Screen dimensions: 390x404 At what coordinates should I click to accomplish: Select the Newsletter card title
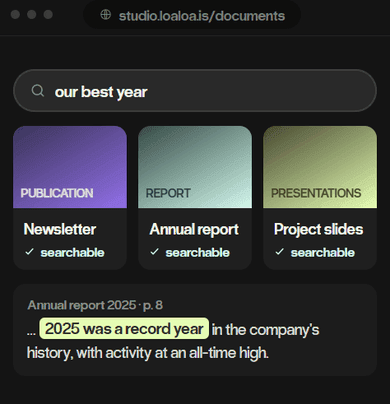[x=60, y=229]
